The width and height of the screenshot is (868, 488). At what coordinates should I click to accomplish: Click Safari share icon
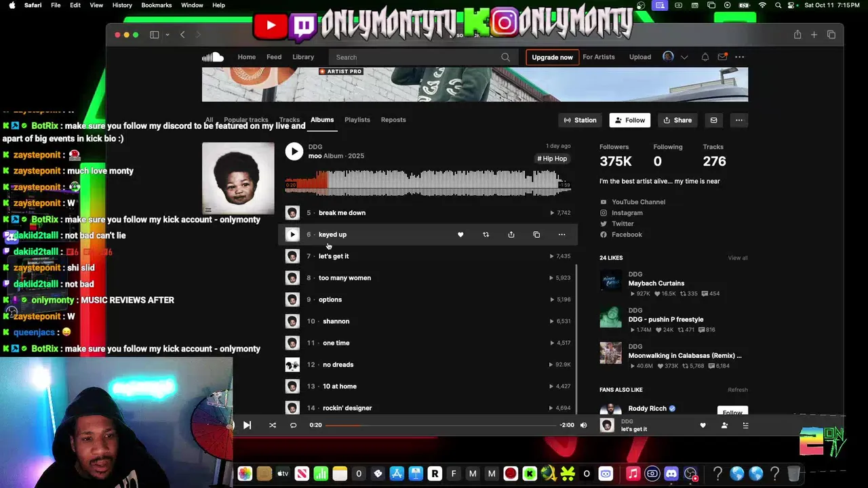point(797,35)
